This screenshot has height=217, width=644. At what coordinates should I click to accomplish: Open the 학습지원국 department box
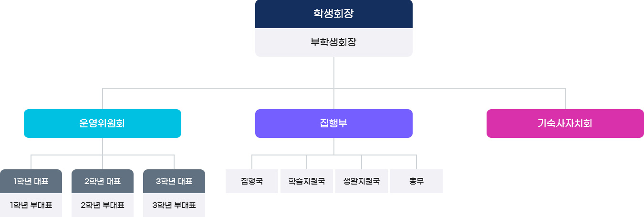coord(307,181)
